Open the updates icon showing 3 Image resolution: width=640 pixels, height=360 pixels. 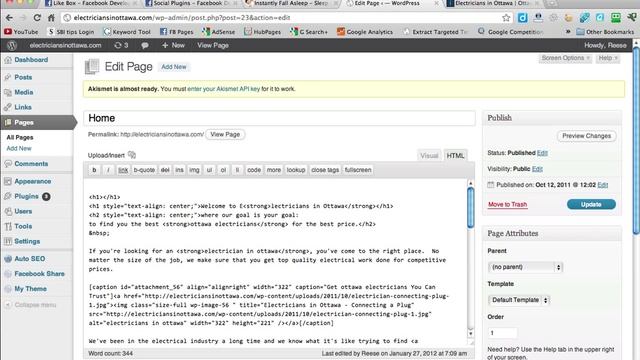(121, 45)
